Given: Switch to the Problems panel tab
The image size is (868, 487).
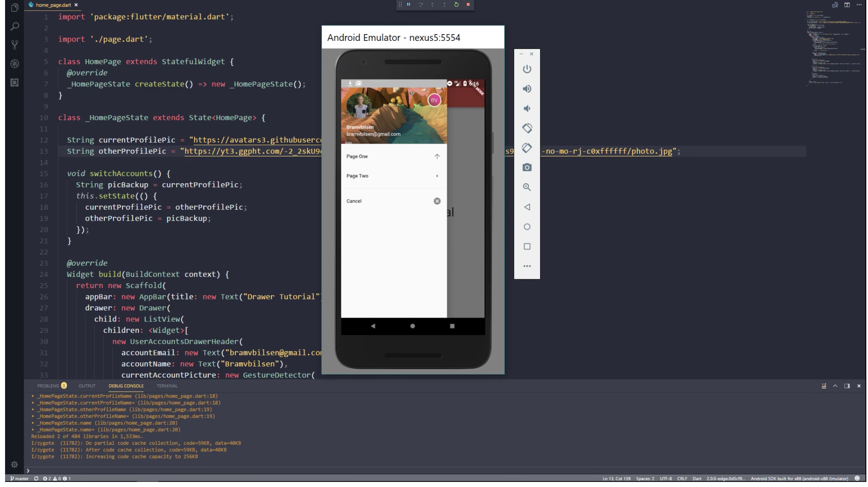Looking at the screenshot, I should [x=51, y=385].
